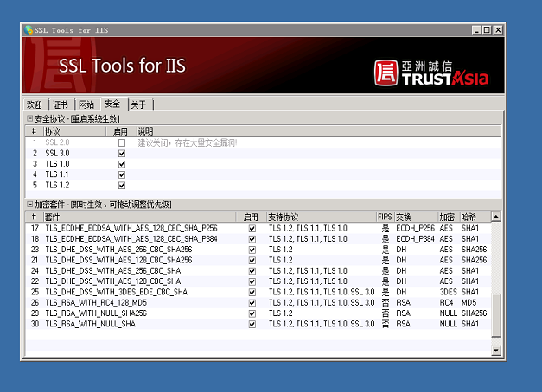This screenshot has width=542, height=392.
Task: Toggle TLS_DHE_DSS_WITH_AES_128_CBC_SHA256 checkbox
Action: point(252,261)
